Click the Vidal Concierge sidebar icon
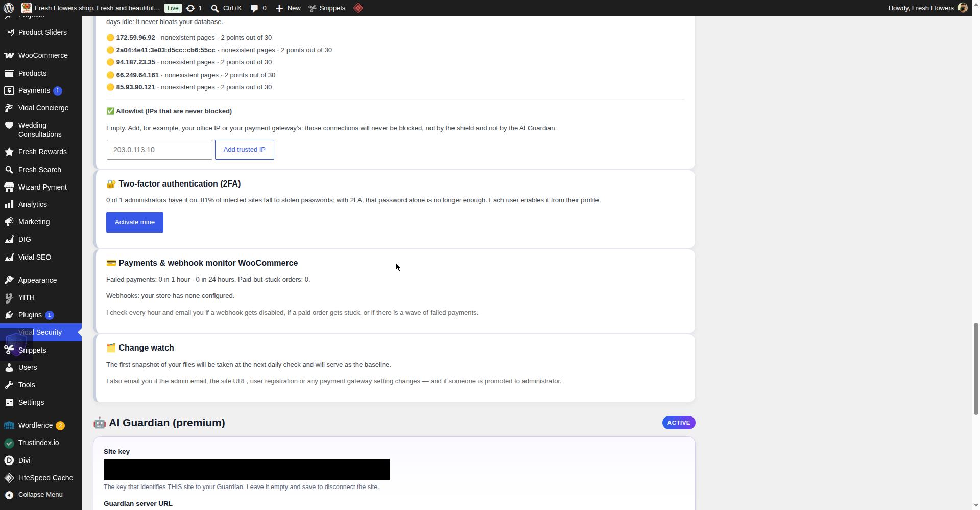This screenshot has height=510, width=980. (9, 108)
